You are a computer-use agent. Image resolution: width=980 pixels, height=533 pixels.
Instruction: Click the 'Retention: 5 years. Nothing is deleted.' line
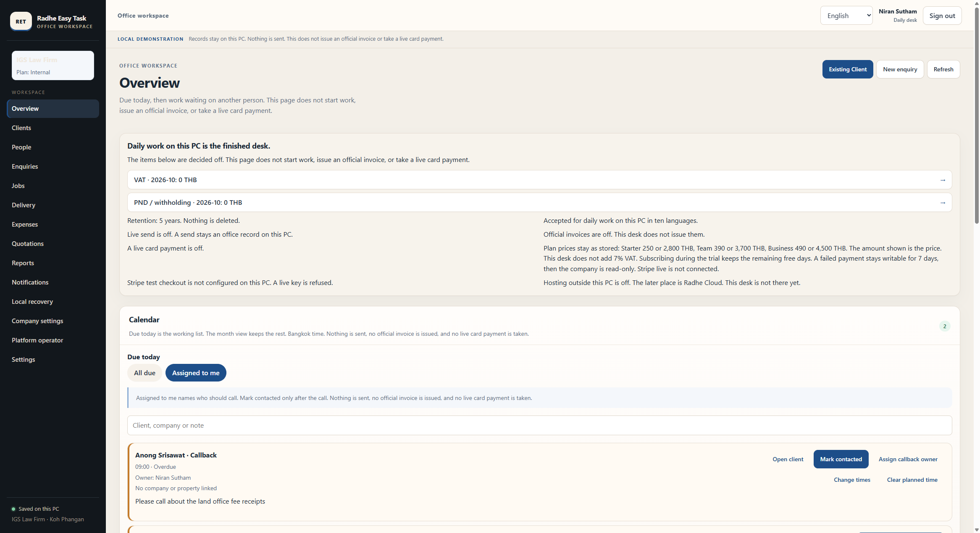pyautogui.click(x=183, y=221)
